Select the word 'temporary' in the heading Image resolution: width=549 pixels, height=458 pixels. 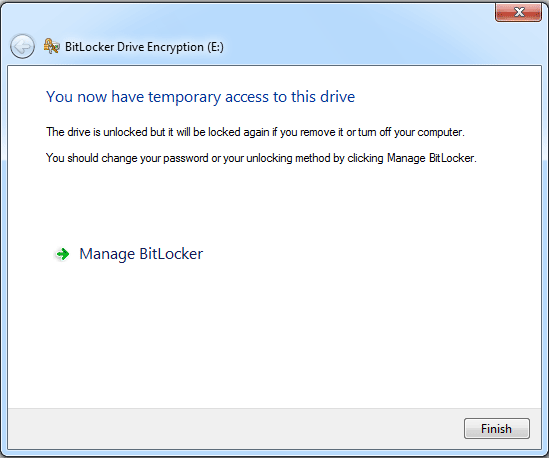(x=185, y=98)
